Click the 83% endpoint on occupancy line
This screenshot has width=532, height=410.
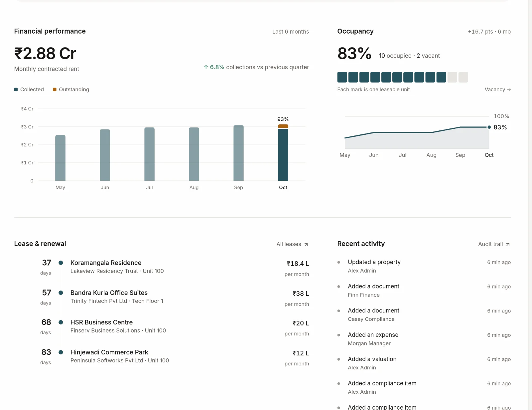coord(489,127)
